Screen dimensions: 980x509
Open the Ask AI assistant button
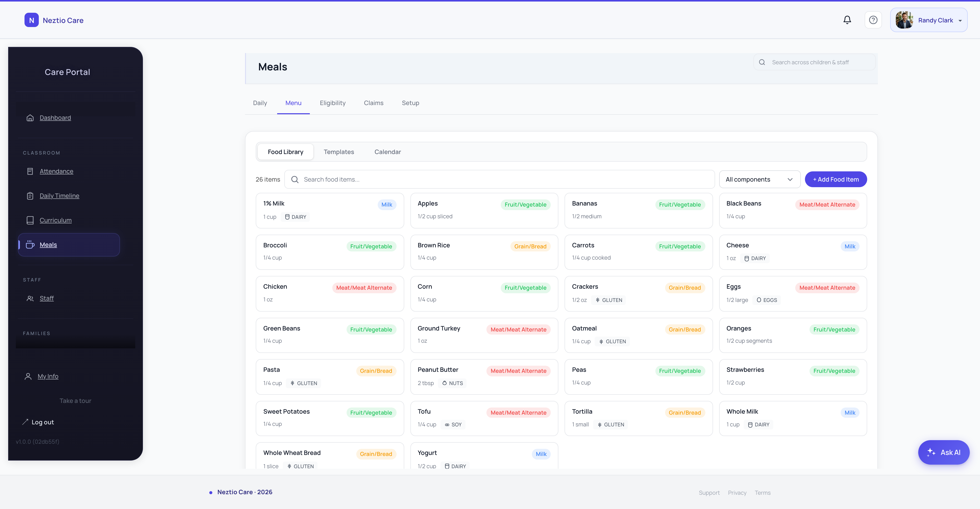point(944,452)
